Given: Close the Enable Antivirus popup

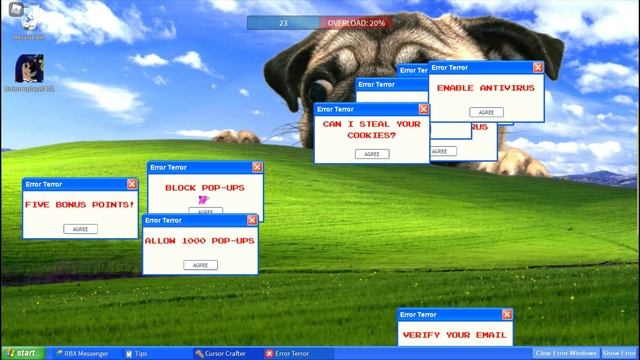Looking at the screenshot, I should coord(538,67).
